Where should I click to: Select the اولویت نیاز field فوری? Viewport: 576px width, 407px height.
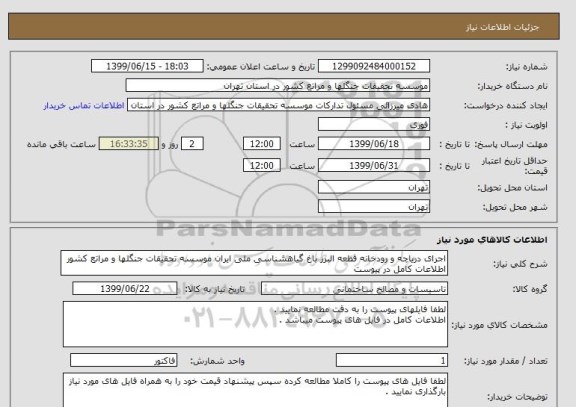pyautogui.click(x=374, y=124)
